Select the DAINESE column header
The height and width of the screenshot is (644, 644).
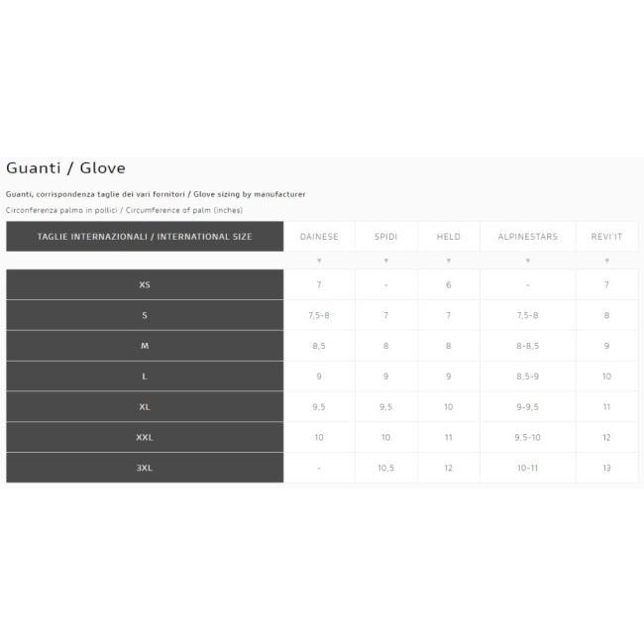319,237
